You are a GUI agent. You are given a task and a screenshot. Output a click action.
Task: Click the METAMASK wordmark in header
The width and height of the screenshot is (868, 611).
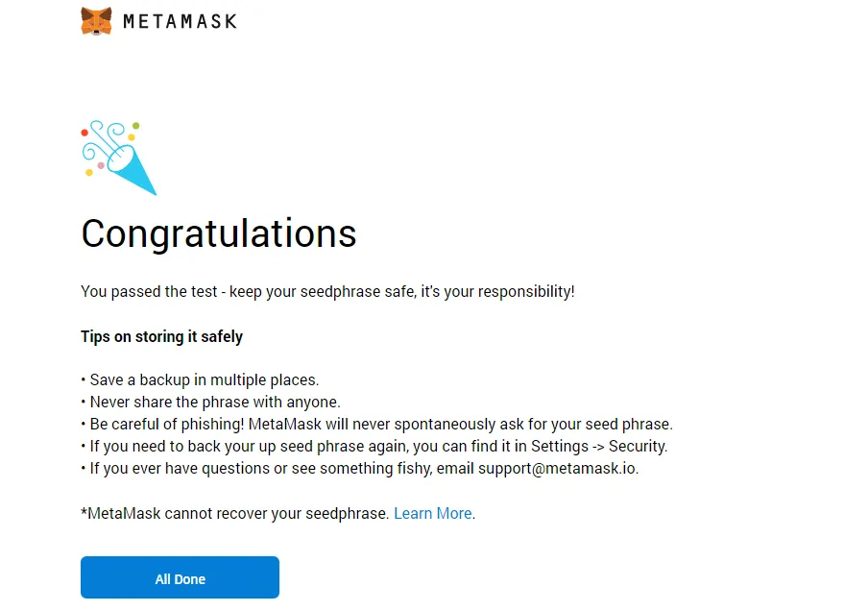coord(180,21)
